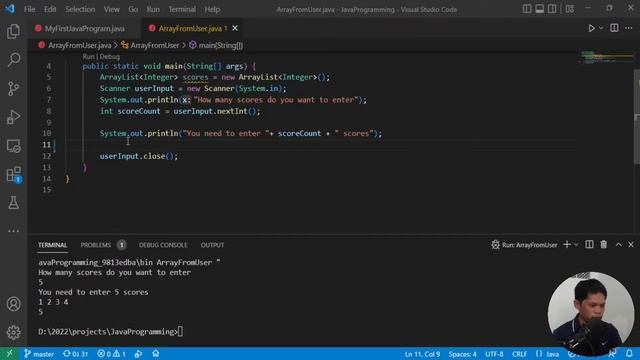Expand the run button dropdown arrow
Viewport: 640px width, 360px height.
pos(601,28)
